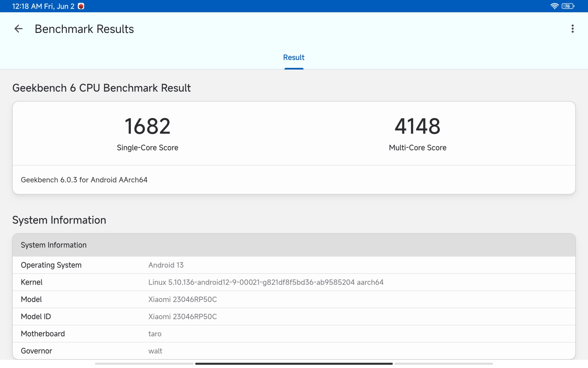Screen dimensions: 588x368
Task: Tap the Single-Core Score label
Action: [147, 147]
